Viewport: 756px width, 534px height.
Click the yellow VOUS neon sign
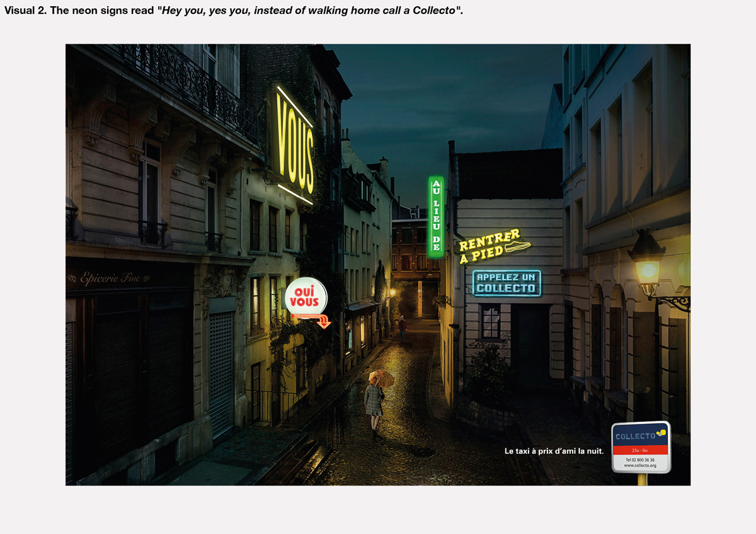294,145
